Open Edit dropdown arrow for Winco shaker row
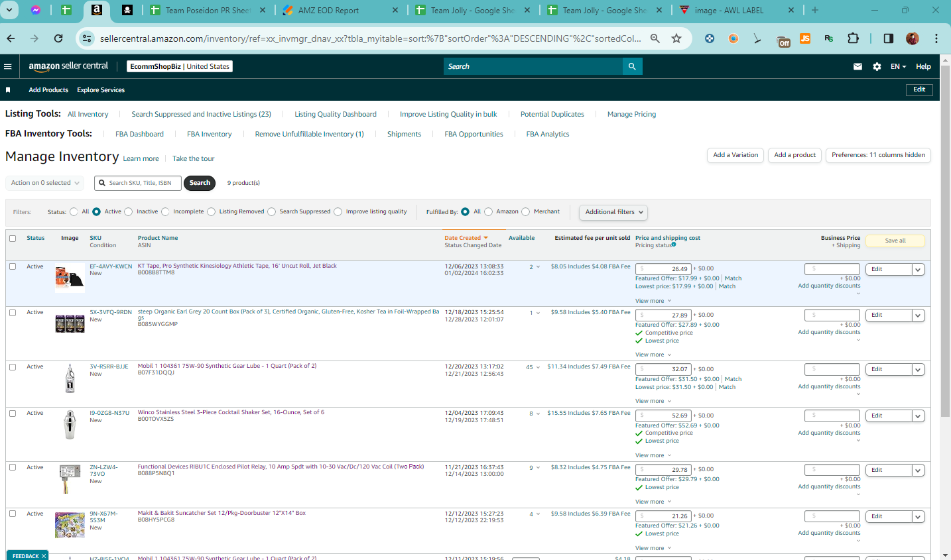Screen dimensions: 951x560 click(919, 416)
